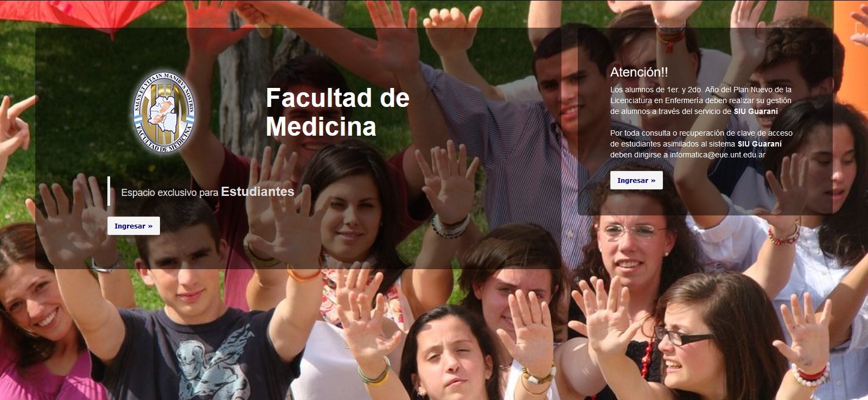Click bold SIU Guaraní in first paragraph
This screenshot has width=868, height=400.
756,111
